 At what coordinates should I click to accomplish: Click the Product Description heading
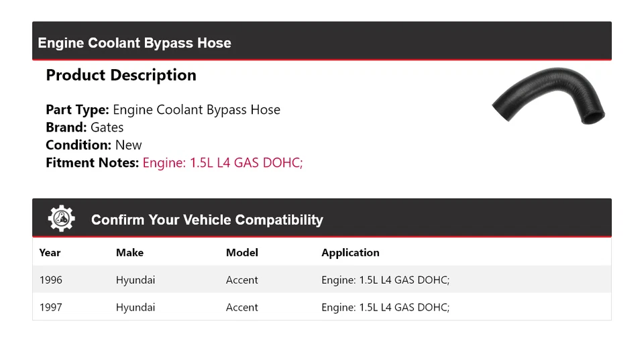tap(121, 75)
